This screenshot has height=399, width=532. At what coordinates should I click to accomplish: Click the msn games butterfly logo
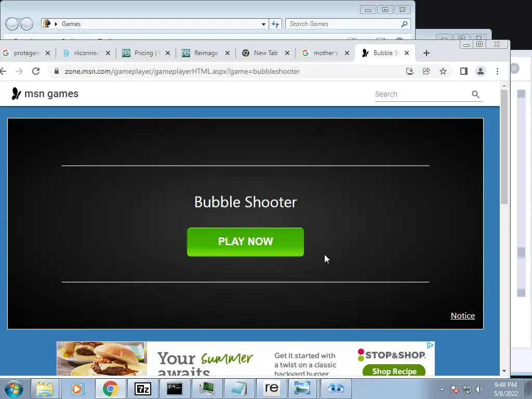(x=16, y=94)
